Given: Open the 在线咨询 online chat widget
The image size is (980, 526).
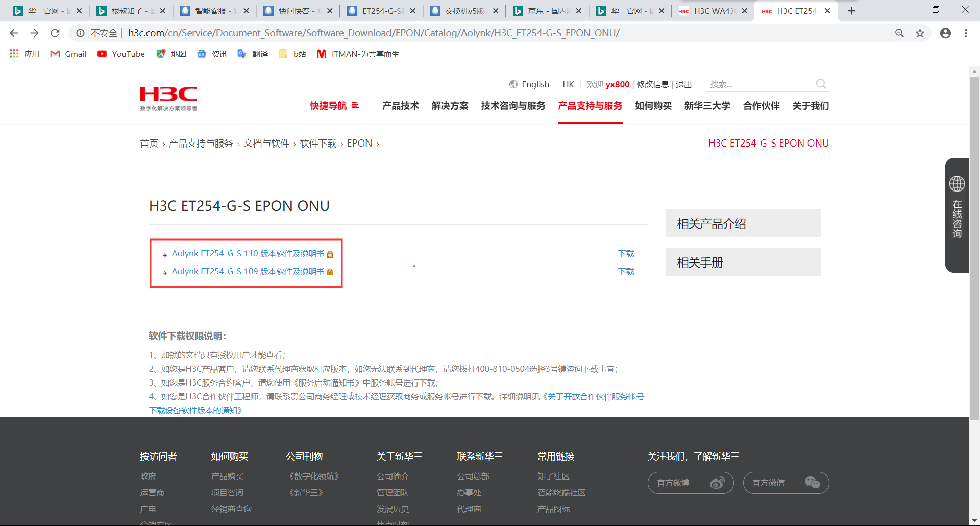Looking at the screenshot, I should [957, 215].
